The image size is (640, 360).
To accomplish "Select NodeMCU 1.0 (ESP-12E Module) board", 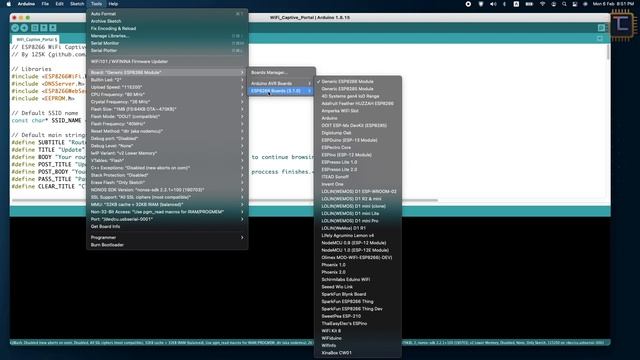I will tap(358, 250).
